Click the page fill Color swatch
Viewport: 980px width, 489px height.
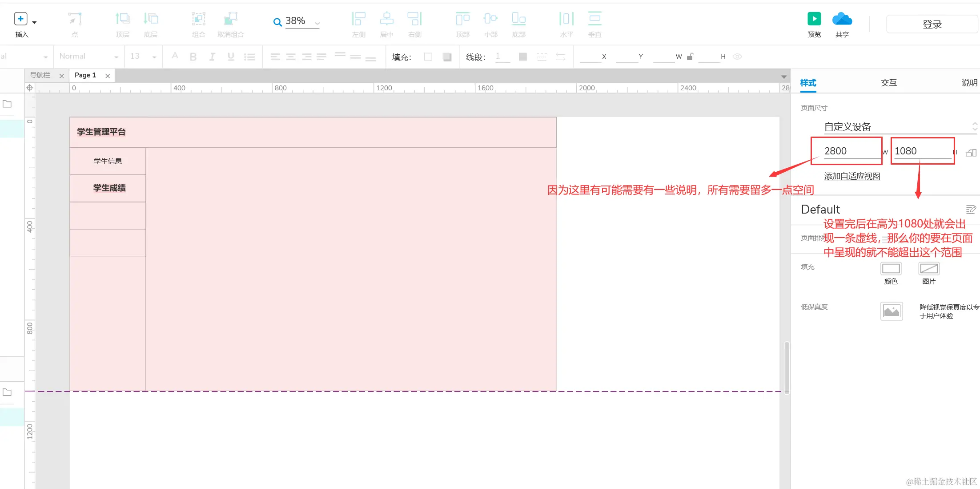click(x=891, y=269)
